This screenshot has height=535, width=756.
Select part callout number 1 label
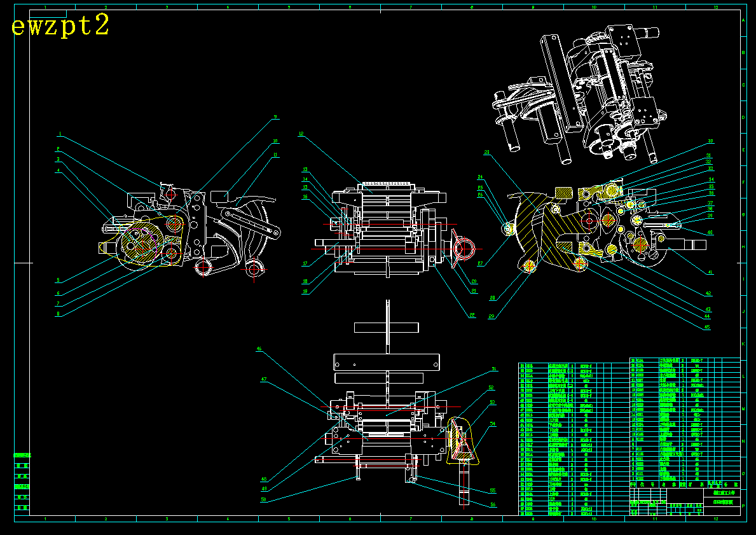coord(60,134)
